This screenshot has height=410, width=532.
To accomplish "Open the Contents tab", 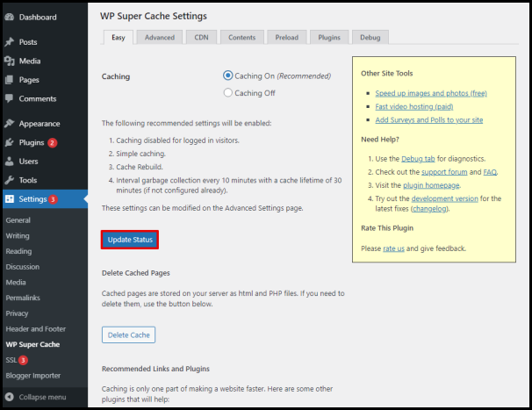I will click(x=242, y=38).
